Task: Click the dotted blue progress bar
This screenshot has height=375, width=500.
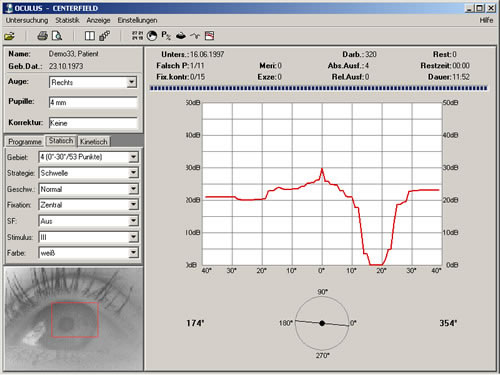Action: 318,88
